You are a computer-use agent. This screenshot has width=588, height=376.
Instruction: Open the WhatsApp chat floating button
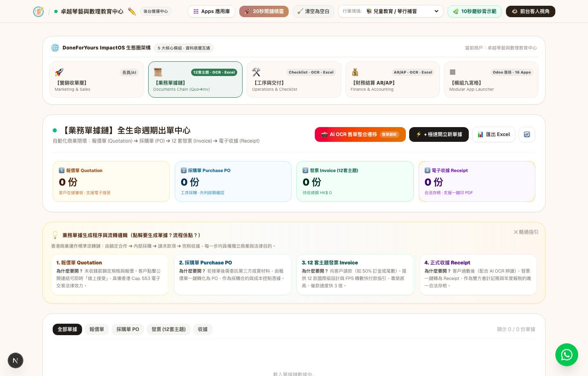tap(567, 355)
